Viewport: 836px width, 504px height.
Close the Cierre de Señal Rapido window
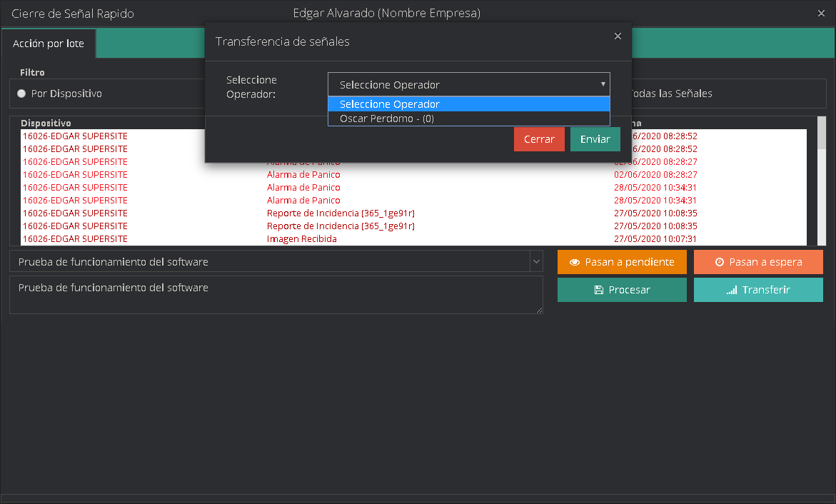821,14
